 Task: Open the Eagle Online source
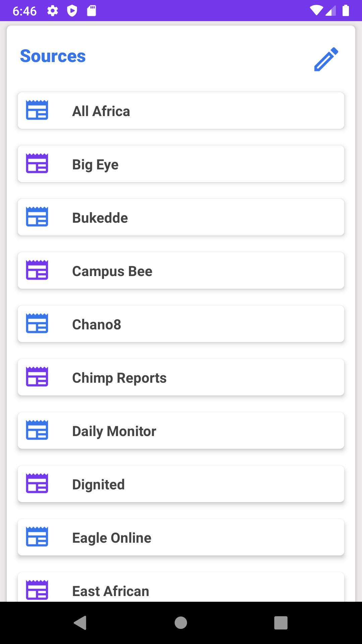point(181,537)
